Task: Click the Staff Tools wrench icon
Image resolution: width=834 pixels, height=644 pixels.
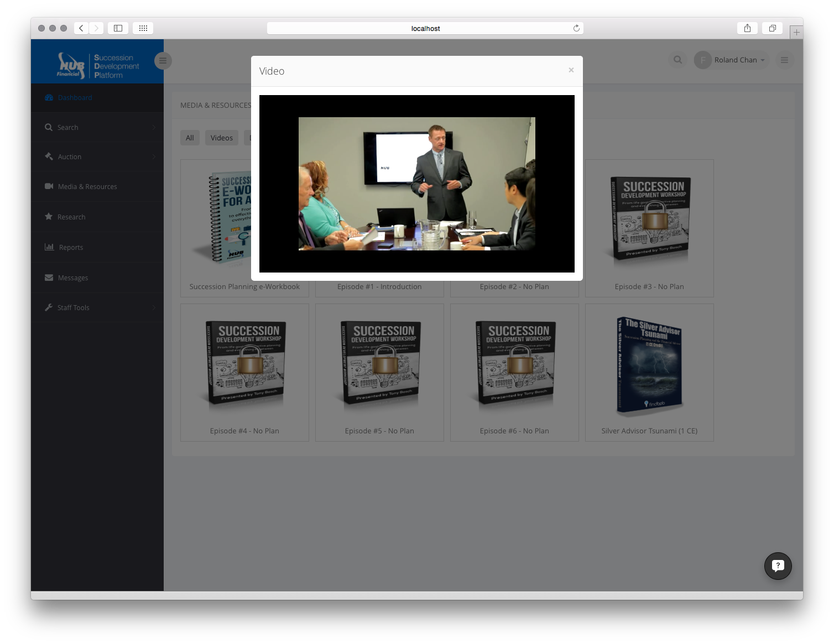Action: pos(49,307)
